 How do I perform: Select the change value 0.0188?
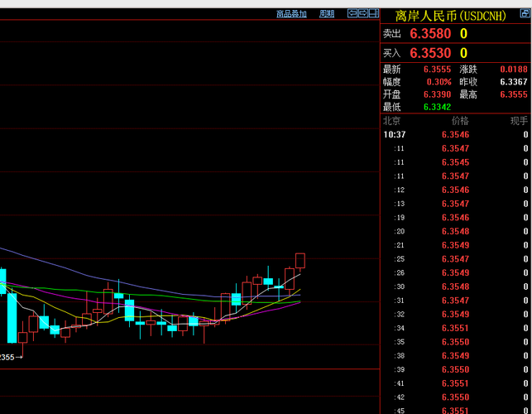(x=514, y=70)
